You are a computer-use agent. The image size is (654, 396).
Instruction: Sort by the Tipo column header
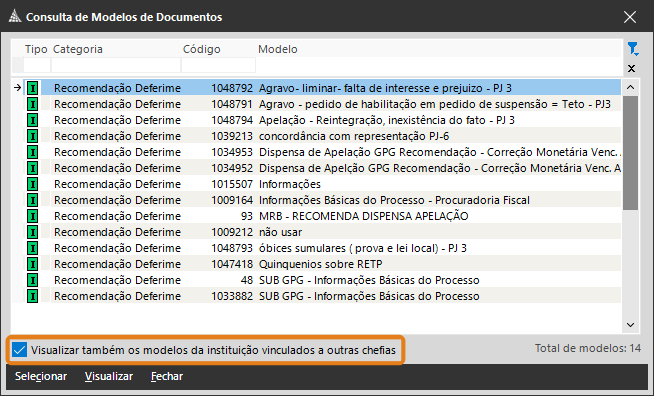(x=36, y=49)
